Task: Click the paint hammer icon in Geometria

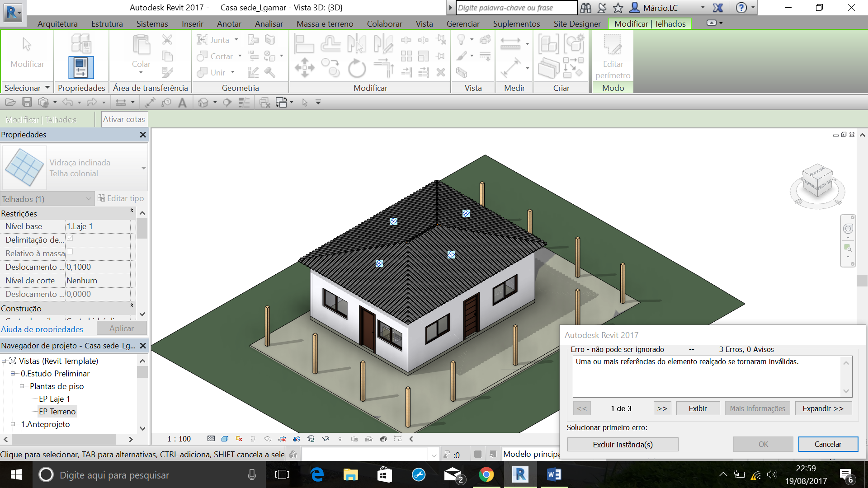Action: coord(270,72)
